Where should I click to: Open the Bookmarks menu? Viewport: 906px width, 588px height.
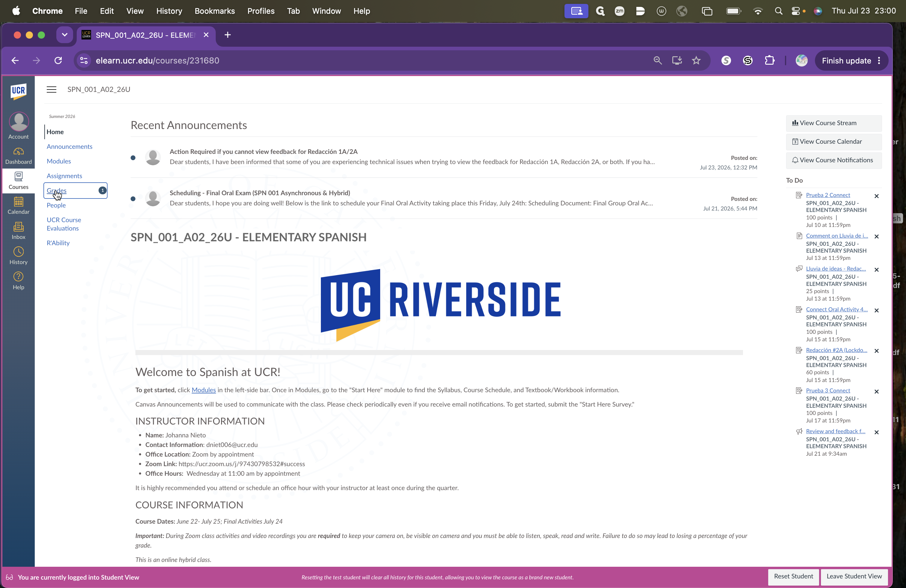point(215,11)
